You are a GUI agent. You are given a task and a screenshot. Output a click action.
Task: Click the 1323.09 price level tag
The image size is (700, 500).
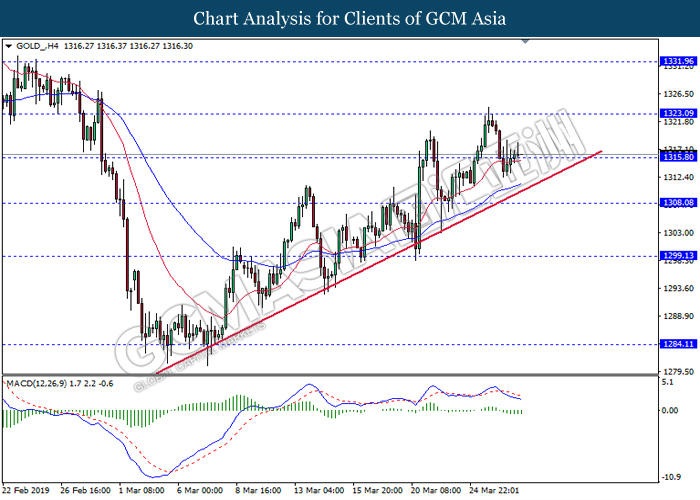678,114
